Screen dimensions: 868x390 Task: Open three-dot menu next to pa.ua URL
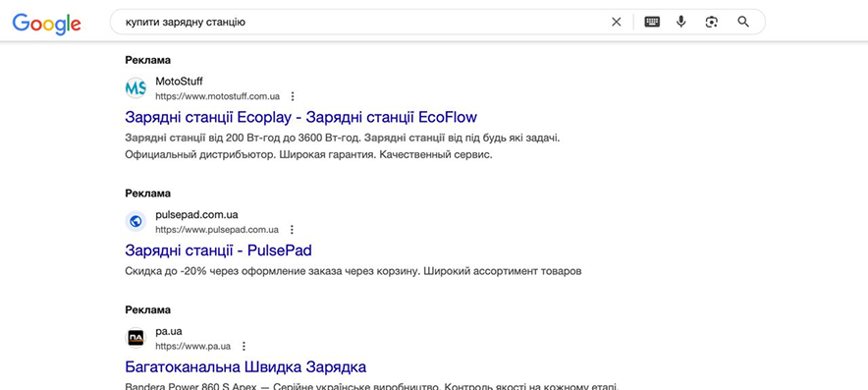244,346
